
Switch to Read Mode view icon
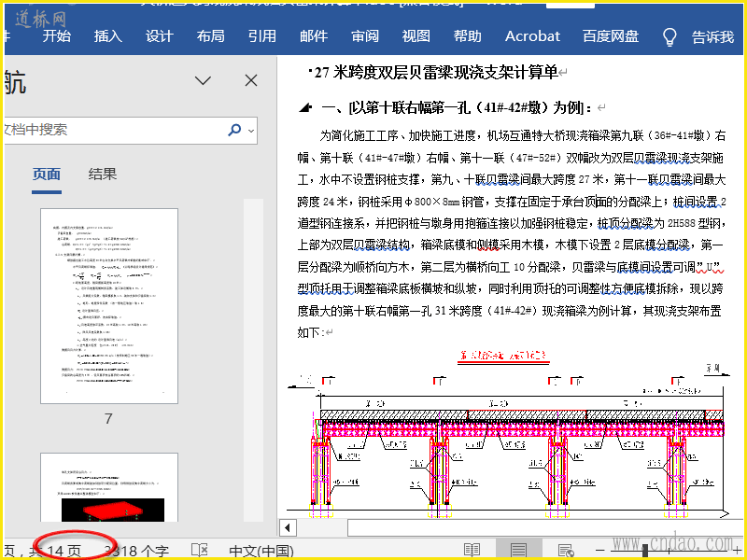tap(472, 550)
